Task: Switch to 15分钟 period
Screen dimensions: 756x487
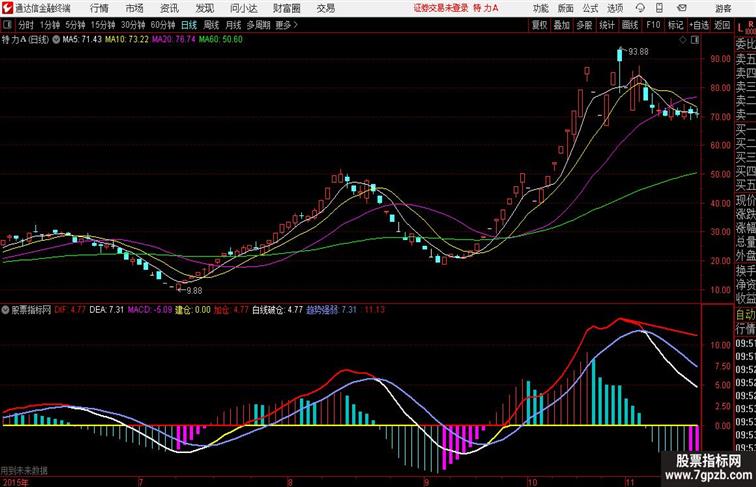Action: pyautogui.click(x=103, y=25)
